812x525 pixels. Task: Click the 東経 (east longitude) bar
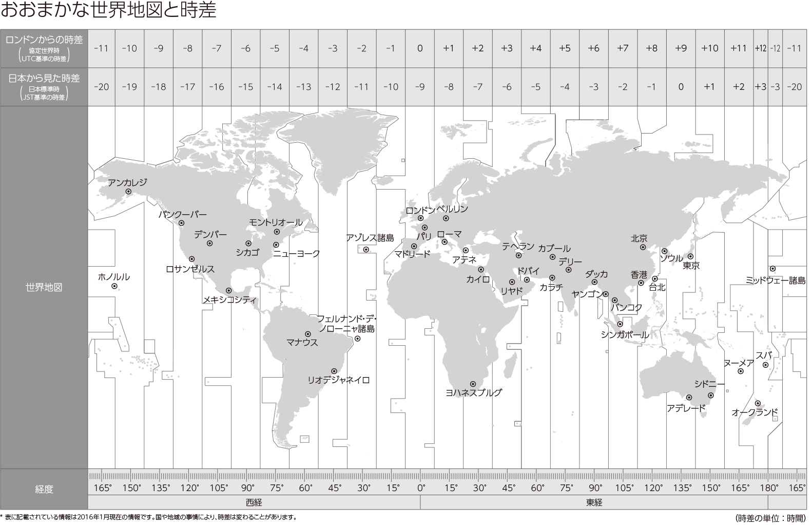click(x=594, y=502)
